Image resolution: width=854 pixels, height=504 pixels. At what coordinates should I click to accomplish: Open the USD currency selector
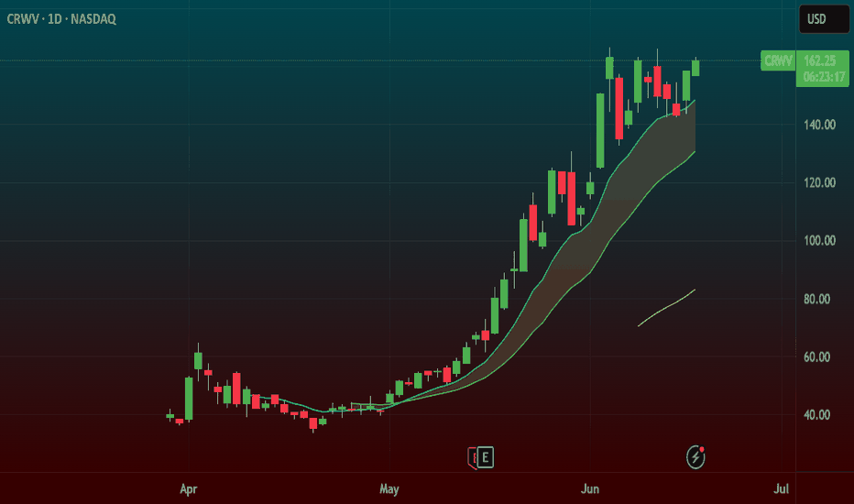823,19
